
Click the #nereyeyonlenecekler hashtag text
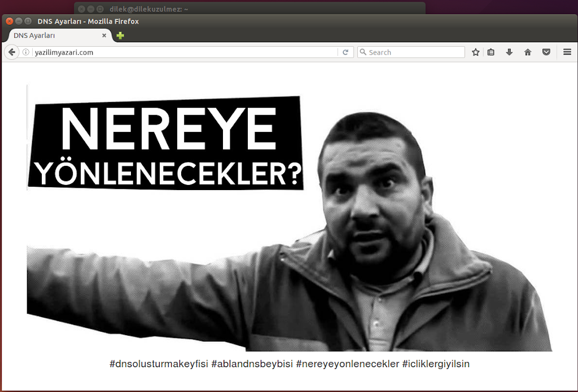pos(348,364)
